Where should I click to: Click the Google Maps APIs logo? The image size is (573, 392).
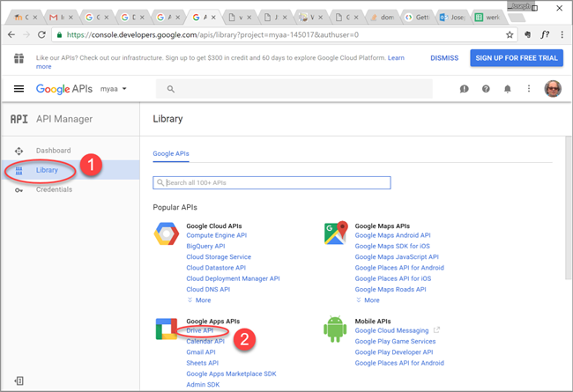[x=336, y=233]
